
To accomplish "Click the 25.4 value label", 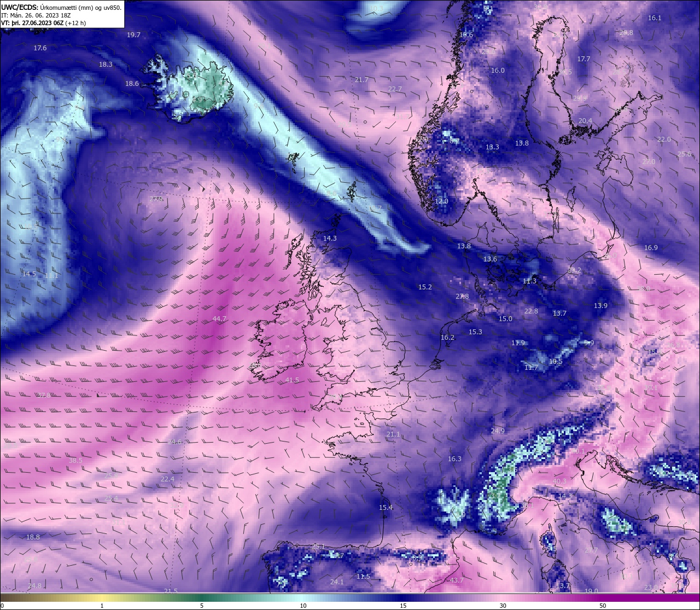I will pos(111,498).
